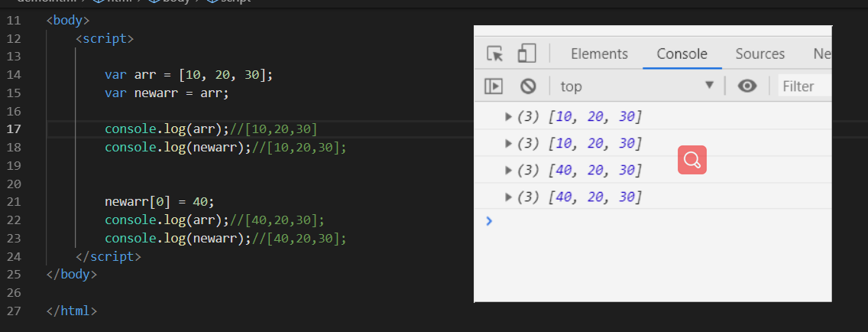Click line number 27 in the gutter
Screen dimensions: 868x332
(x=15, y=311)
